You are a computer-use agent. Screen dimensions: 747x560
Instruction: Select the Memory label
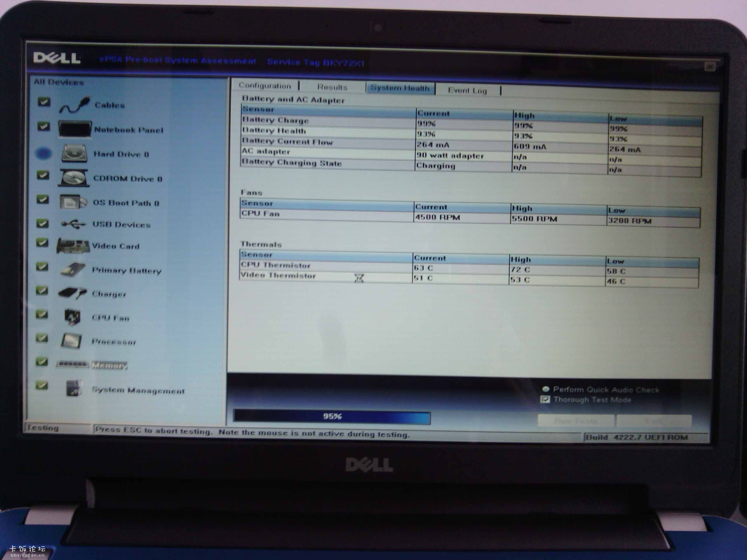109,365
